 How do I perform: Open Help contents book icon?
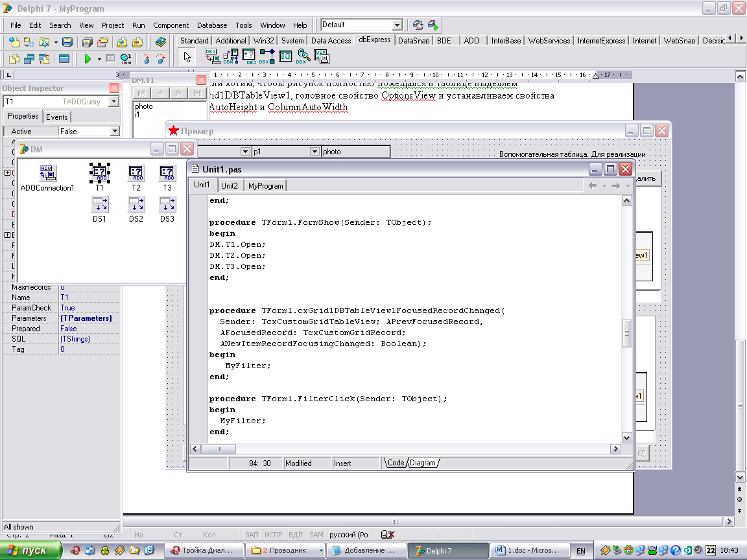(x=161, y=42)
